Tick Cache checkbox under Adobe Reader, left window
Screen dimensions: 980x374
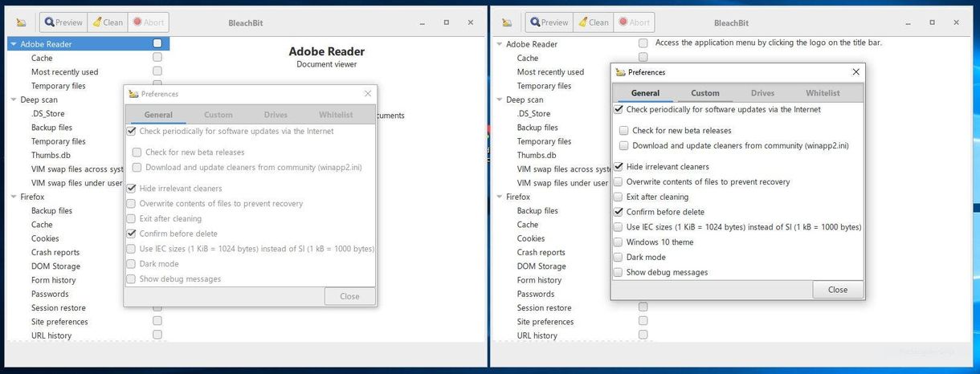[x=157, y=58]
